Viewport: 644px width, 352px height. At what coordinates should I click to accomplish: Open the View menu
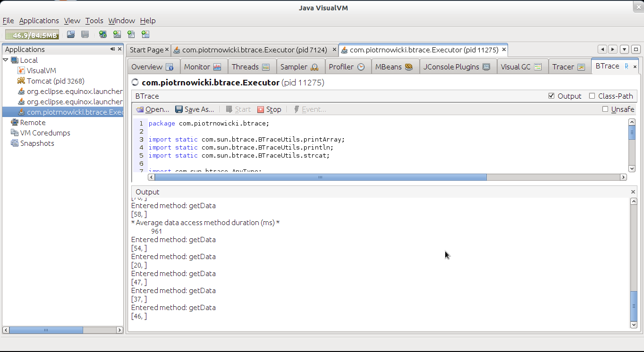click(72, 20)
